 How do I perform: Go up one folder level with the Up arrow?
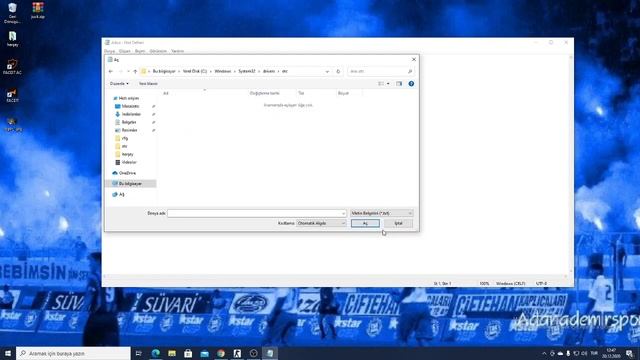point(135,71)
